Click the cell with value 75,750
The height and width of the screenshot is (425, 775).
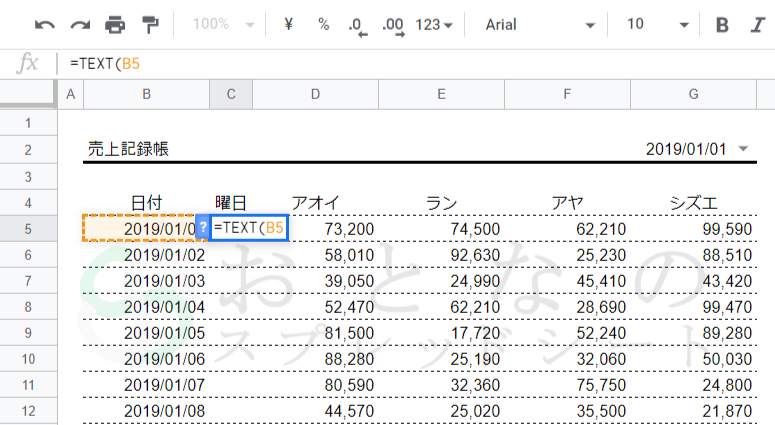coord(567,385)
